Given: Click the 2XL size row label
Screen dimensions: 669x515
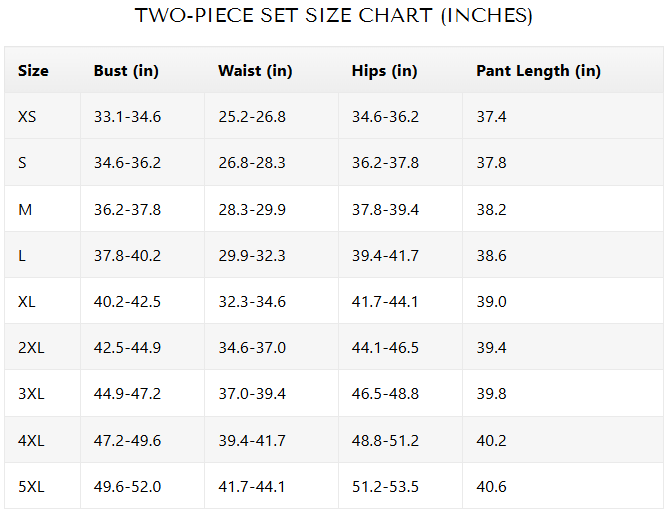Looking at the screenshot, I should pyautogui.click(x=31, y=348).
